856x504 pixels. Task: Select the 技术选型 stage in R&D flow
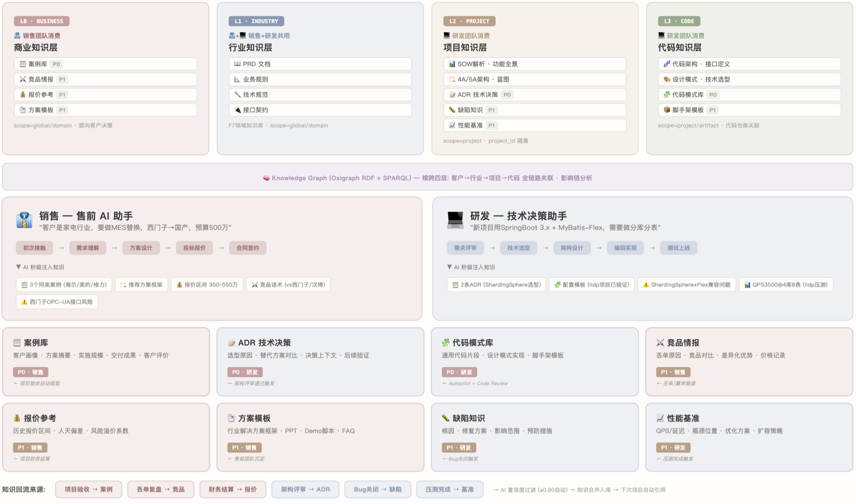click(x=518, y=248)
